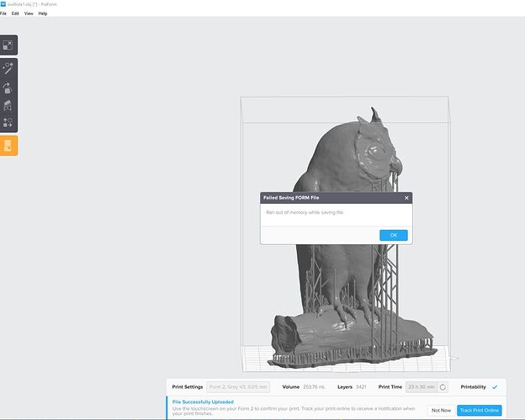Open the View menu
Viewport: 525px width, 420px height.
pos(29,13)
